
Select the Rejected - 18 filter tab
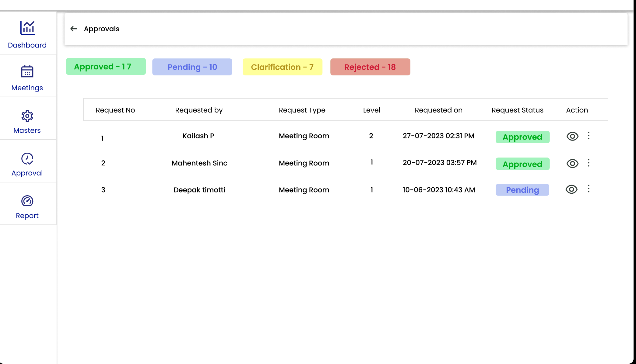371,67
